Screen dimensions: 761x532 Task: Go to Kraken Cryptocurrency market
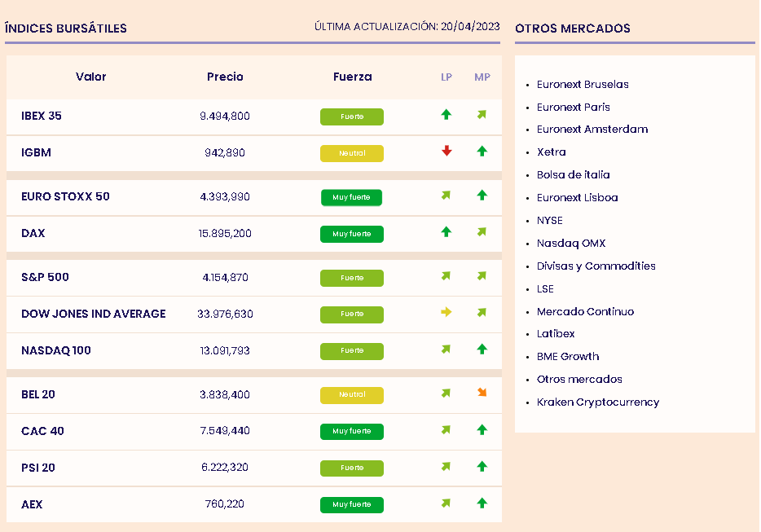[597, 402]
